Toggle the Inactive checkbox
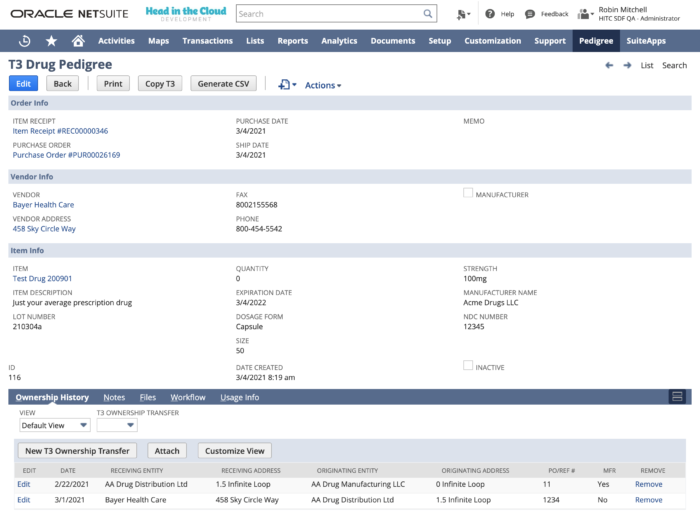Image resolution: width=700 pixels, height=522 pixels. point(468,365)
